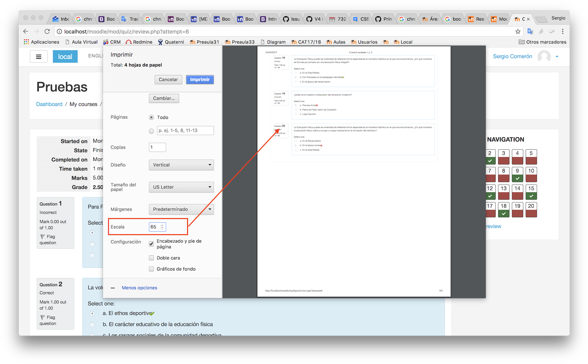Click the Imprimir print button
This screenshot has width=588, height=364.
coord(200,80)
